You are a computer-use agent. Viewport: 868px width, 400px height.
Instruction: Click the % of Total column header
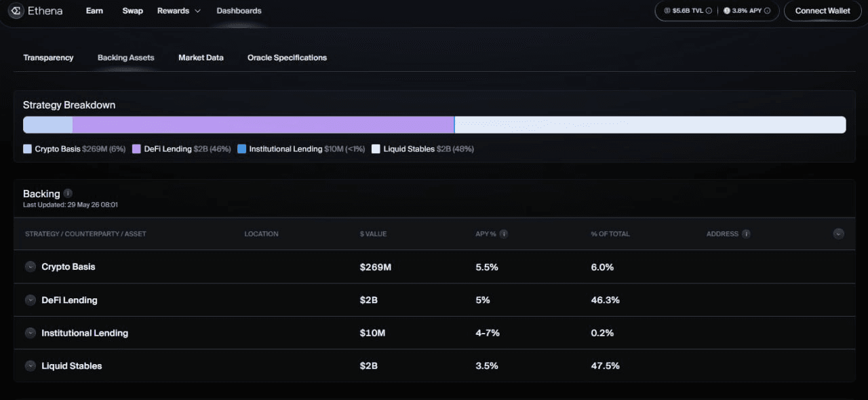(x=610, y=234)
